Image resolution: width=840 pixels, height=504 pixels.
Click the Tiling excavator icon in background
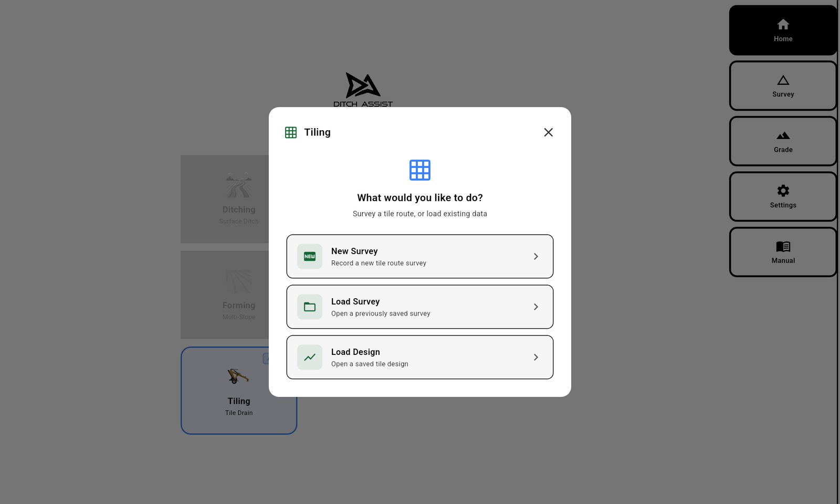(238, 376)
